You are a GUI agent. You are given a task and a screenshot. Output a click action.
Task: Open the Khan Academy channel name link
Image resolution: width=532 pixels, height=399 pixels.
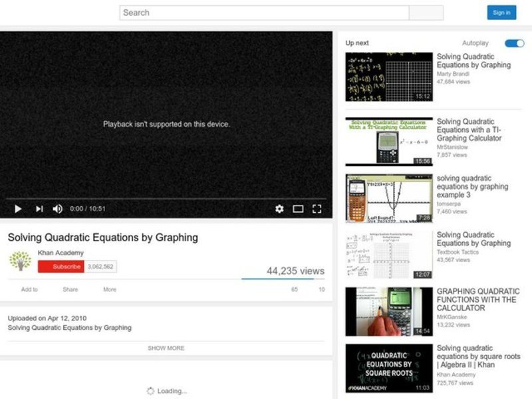click(x=61, y=253)
